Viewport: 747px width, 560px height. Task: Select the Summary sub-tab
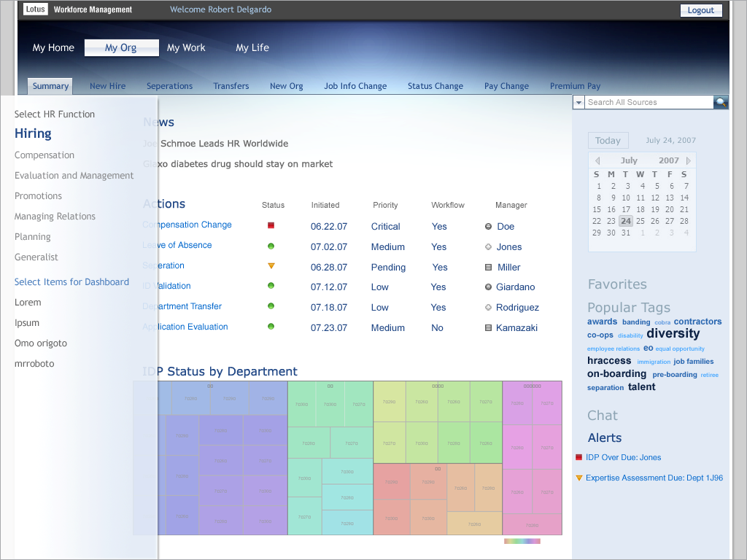[50, 86]
